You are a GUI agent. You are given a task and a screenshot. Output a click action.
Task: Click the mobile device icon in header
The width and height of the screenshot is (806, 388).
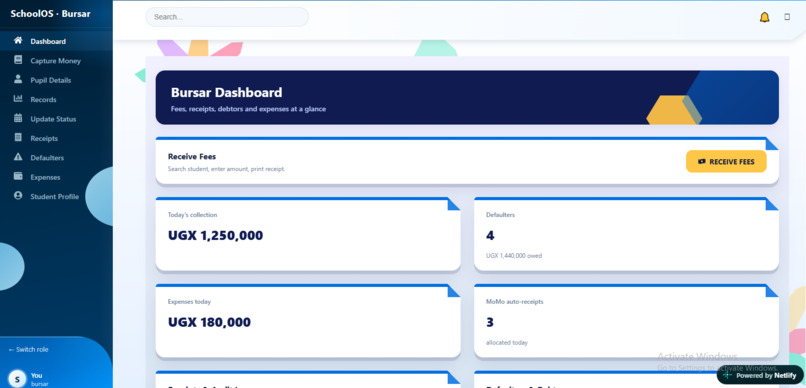786,17
